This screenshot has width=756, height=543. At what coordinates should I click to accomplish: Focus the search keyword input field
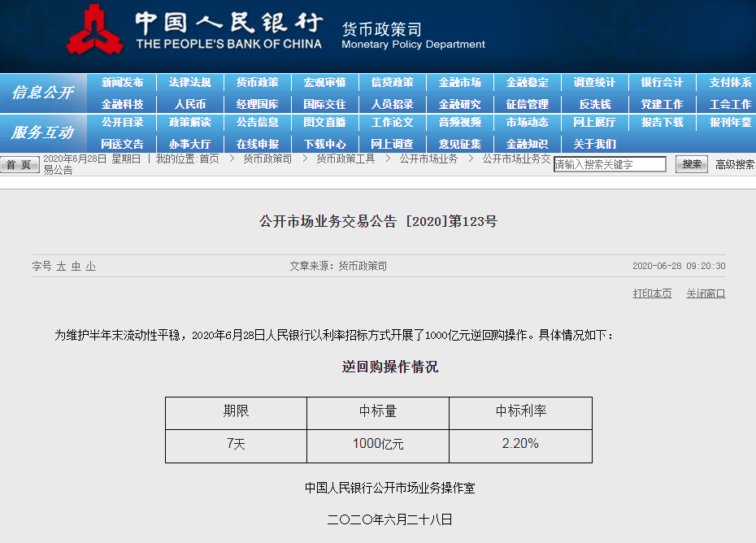click(610, 164)
